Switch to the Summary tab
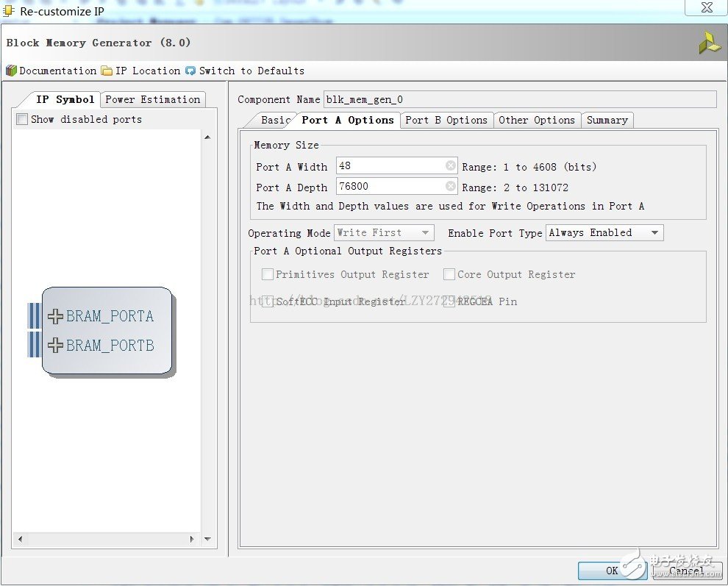728x586 pixels. [607, 120]
